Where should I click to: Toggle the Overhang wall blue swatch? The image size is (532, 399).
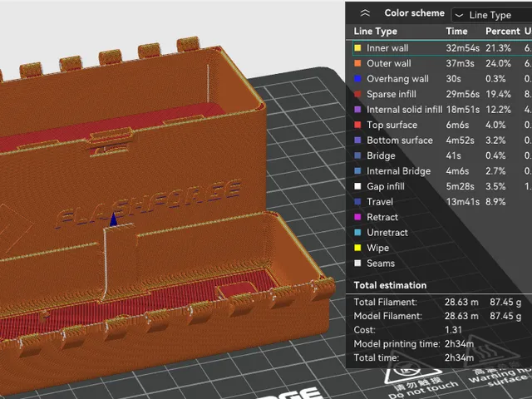click(357, 79)
